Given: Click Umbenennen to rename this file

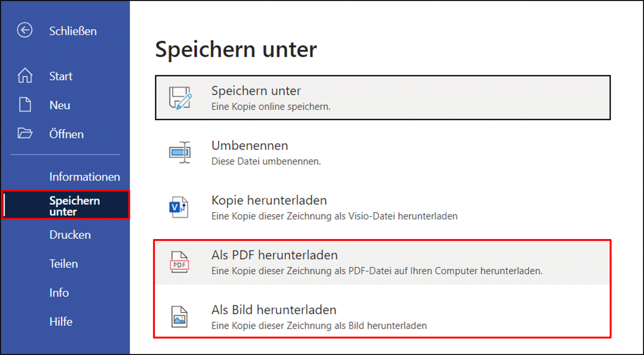Looking at the screenshot, I should pos(249,145).
